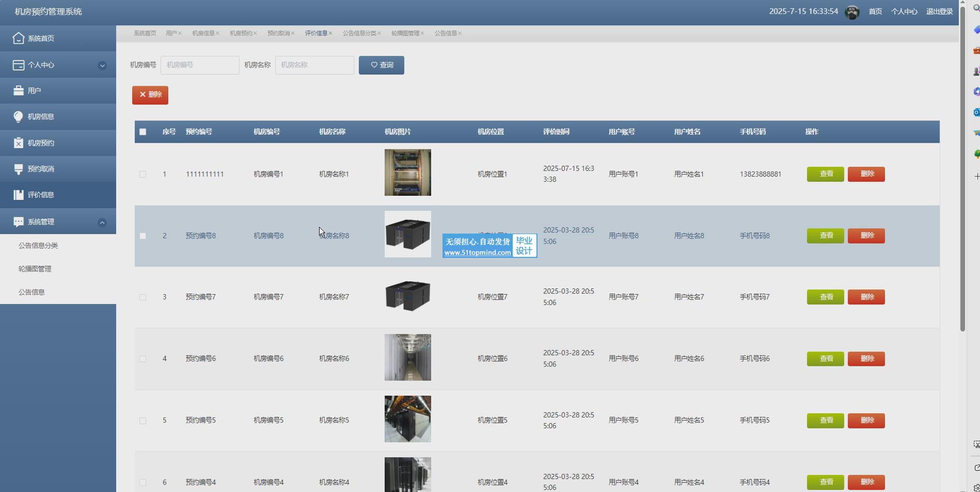Collapse the 系统管理 sidebar section
980x492 pixels.
tap(102, 222)
